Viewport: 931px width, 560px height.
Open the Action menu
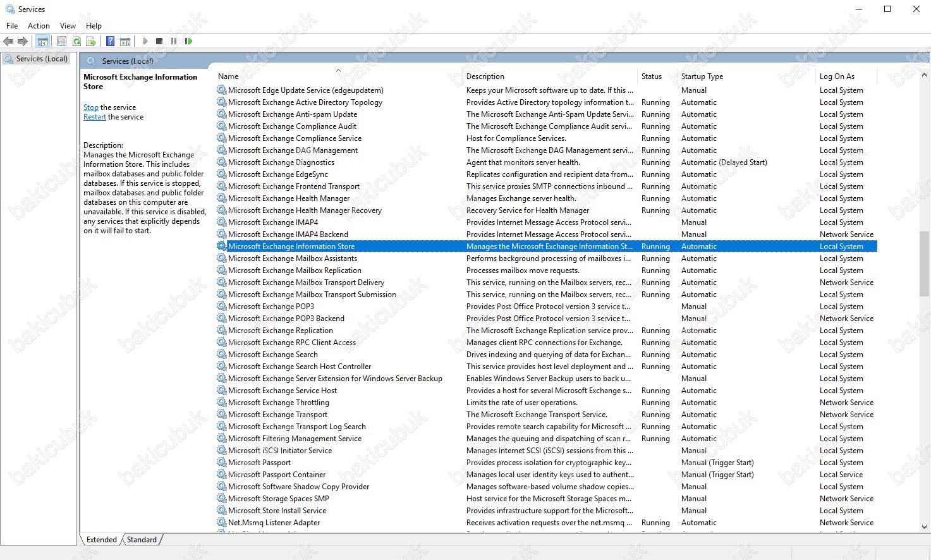pos(39,26)
